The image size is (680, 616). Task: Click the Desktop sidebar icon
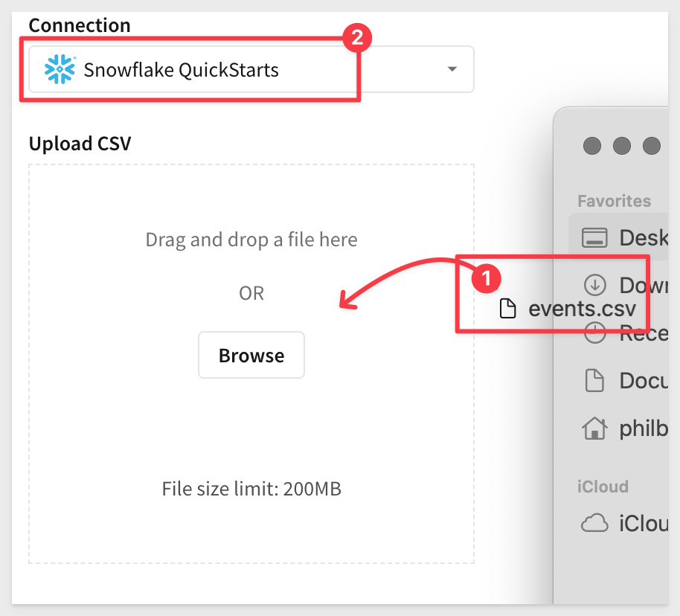pos(594,238)
